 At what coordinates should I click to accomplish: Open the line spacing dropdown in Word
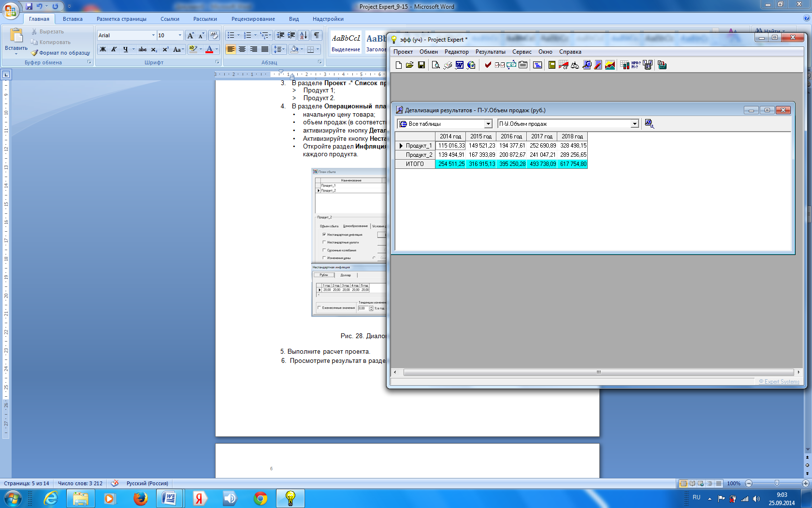click(x=279, y=49)
